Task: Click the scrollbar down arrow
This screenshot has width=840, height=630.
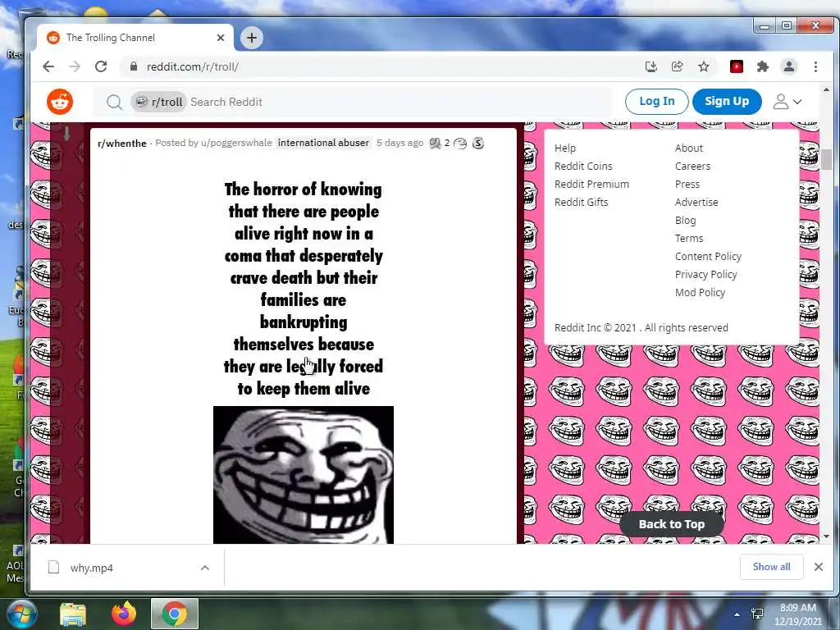Action: click(825, 536)
